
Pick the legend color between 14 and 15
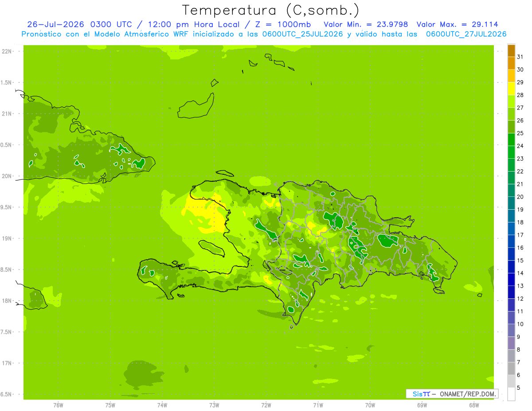[x=511, y=267]
